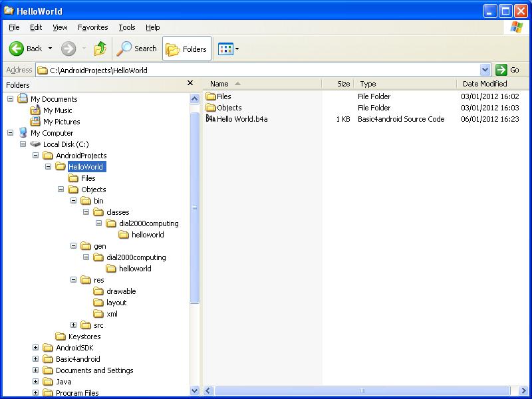Click the Views grid icon in toolbar
Screen dimensions: 532x399
point(225,49)
